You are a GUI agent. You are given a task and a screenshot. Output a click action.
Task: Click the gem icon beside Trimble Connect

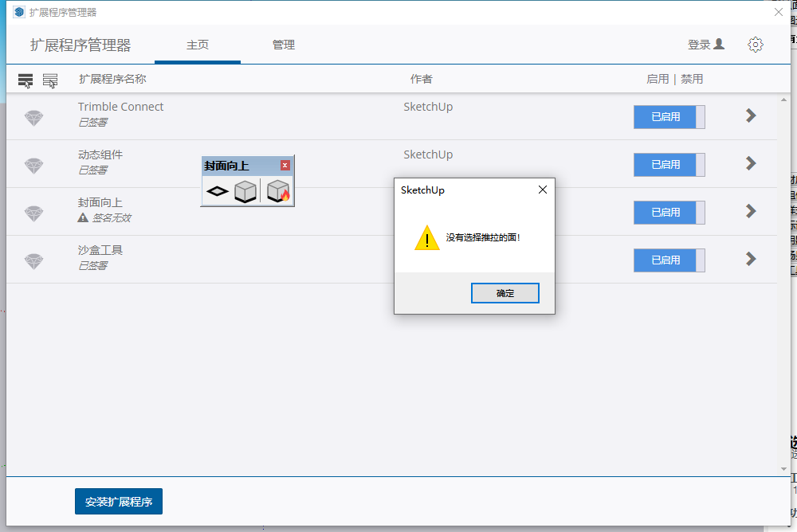click(x=33, y=118)
